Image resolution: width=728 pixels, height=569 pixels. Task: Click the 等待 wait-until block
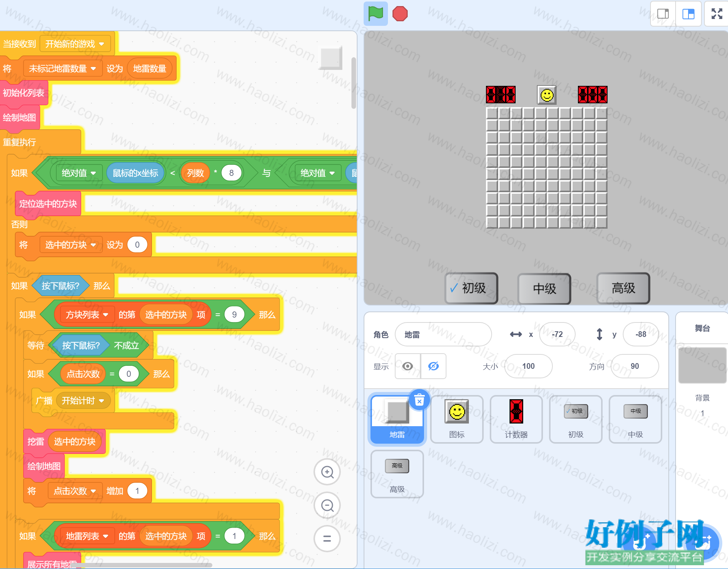(35, 346)
